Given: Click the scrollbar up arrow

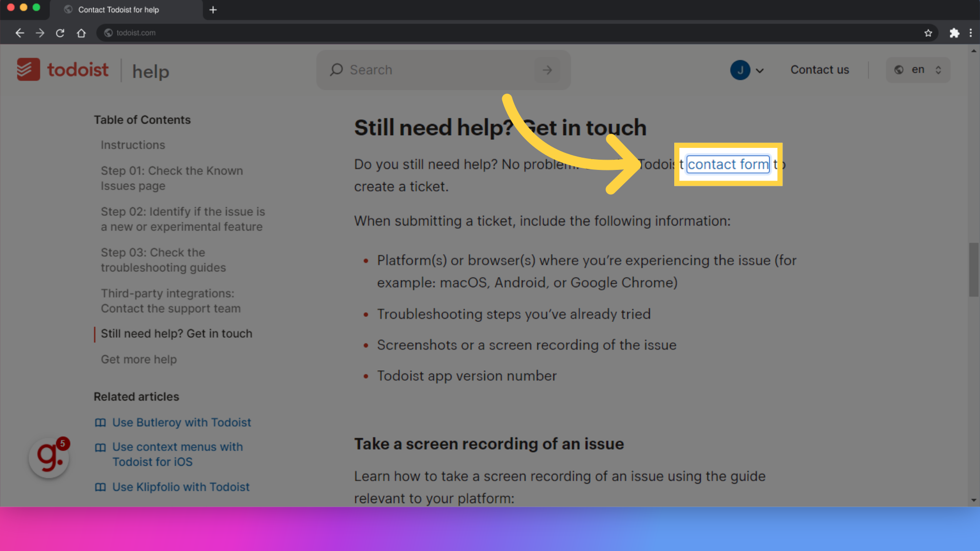Looking at the screenshot, I should tap(973, 51).
